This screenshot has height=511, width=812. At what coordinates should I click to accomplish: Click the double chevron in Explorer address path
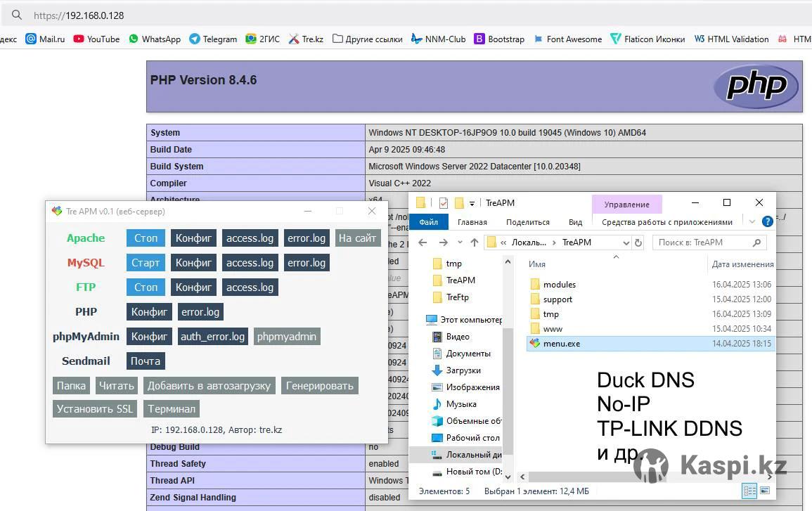pos(503,242)
